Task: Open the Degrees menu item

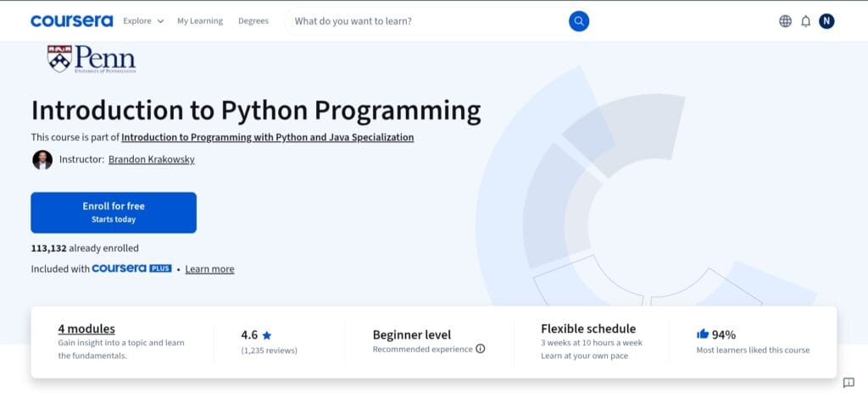Action: coord(253,21)
